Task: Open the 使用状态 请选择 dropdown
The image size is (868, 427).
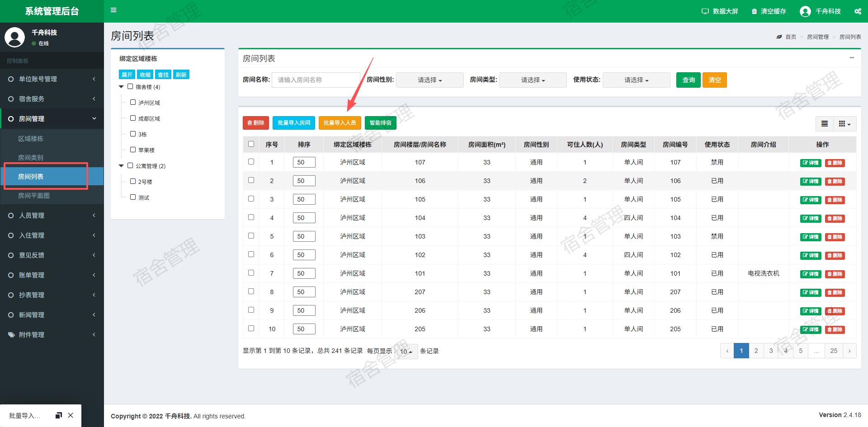Action: [x=637, y=80]
